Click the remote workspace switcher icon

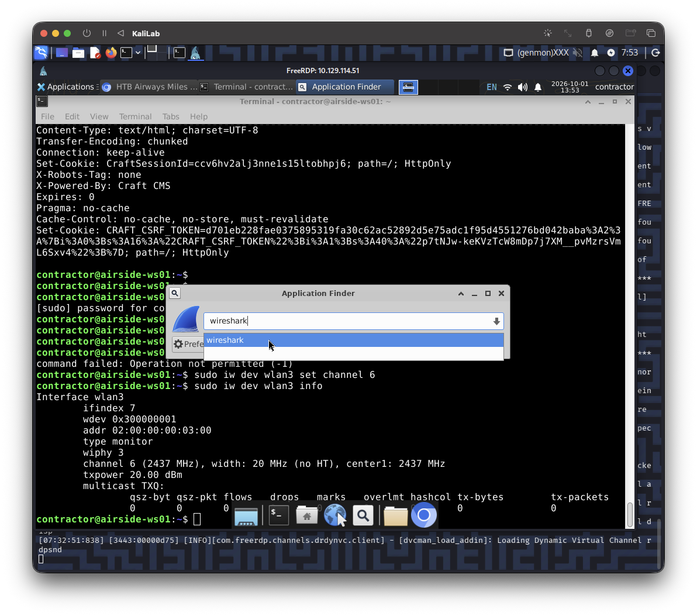408,87
